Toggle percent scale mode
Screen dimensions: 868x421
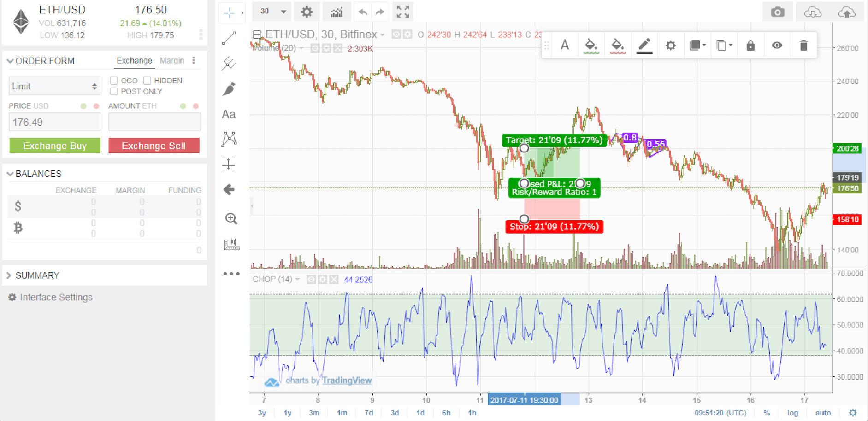coord(767,413)
